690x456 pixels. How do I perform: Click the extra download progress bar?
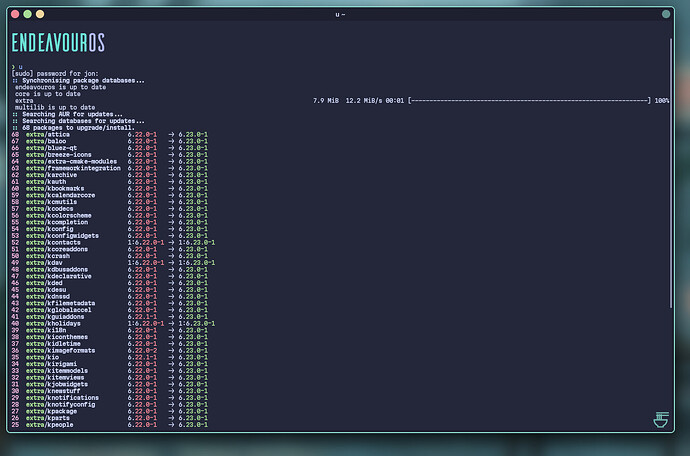pyautogui.click(x=529, y=101)
